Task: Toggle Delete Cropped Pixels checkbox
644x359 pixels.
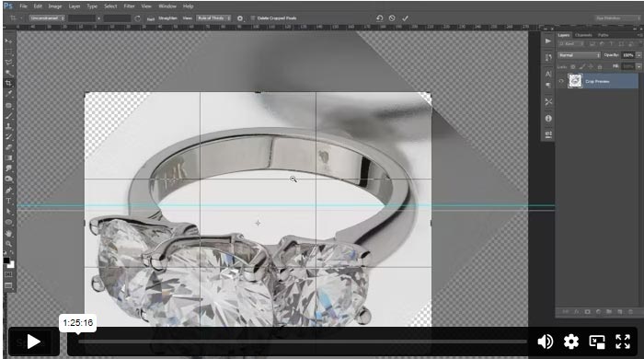Action: [253, 18]
